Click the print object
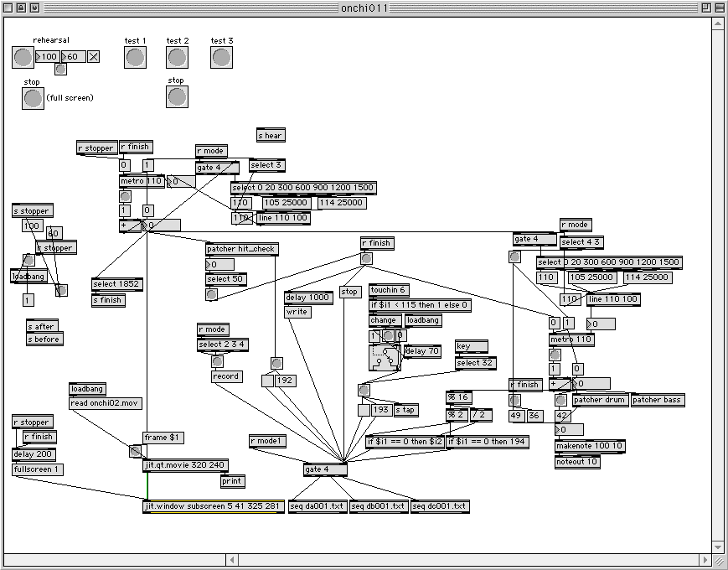728x570 pixels. [x=232, y=481]
